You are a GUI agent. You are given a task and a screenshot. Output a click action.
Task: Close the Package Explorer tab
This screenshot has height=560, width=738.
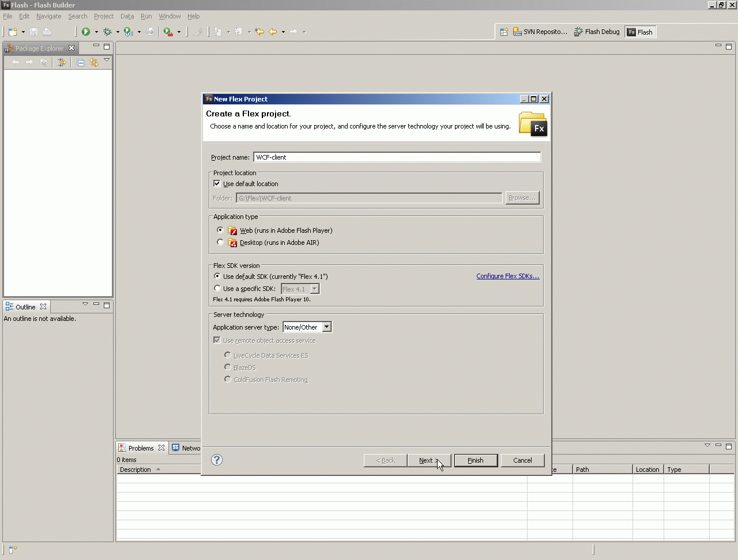pyautogui.click(x=71, y=48)
